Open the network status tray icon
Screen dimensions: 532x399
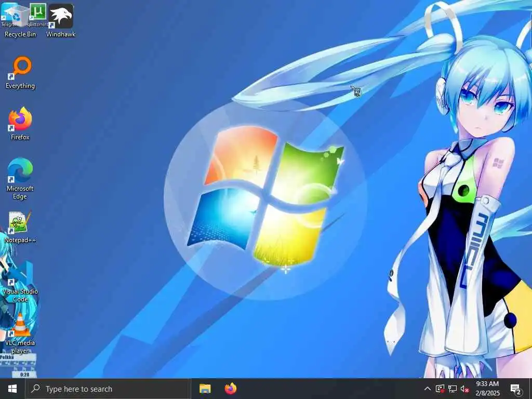(x=453, y=389)
